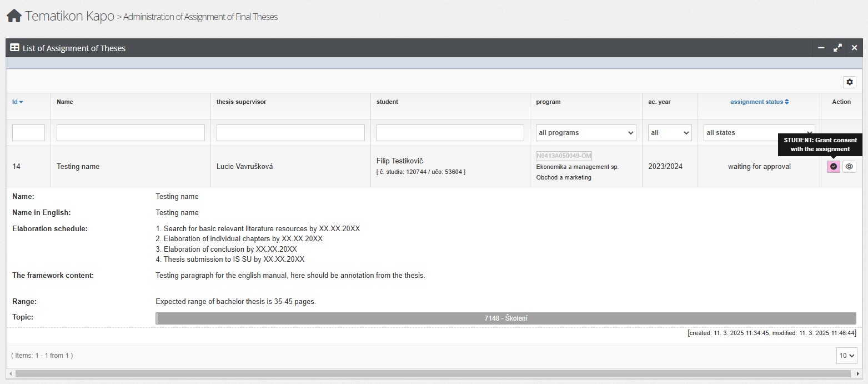Screen dimensions: 868x384
Task: Click the horizontal scrollbar at the bottom
Action: coord(433,373)
